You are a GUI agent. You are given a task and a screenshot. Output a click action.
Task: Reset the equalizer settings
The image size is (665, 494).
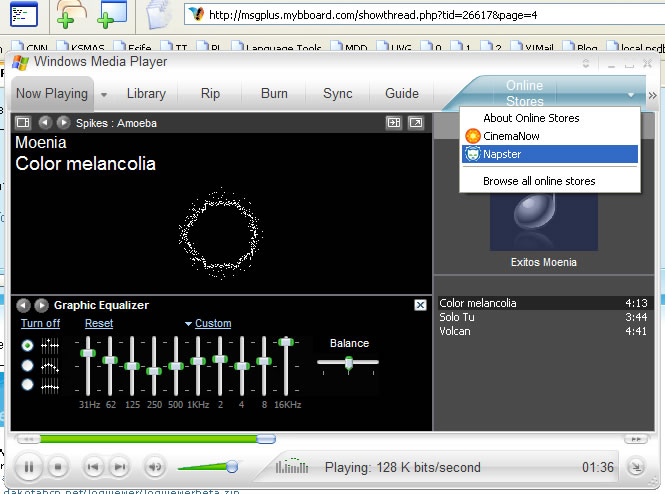99,324
